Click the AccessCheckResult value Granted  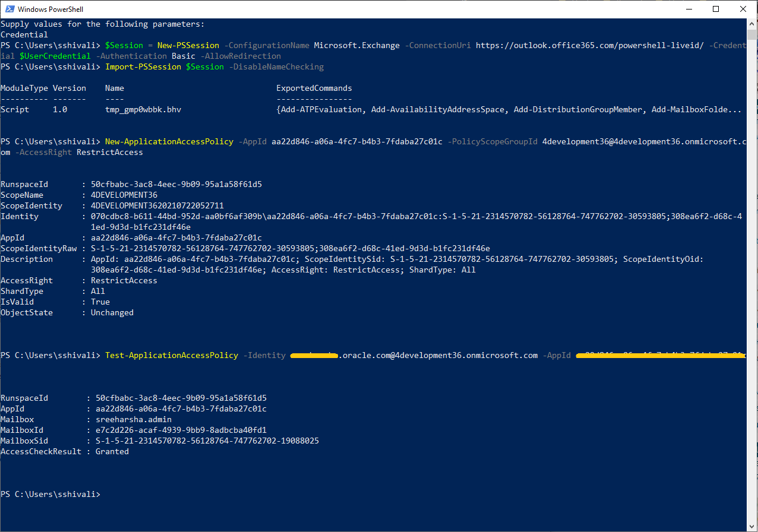point(112,452)
